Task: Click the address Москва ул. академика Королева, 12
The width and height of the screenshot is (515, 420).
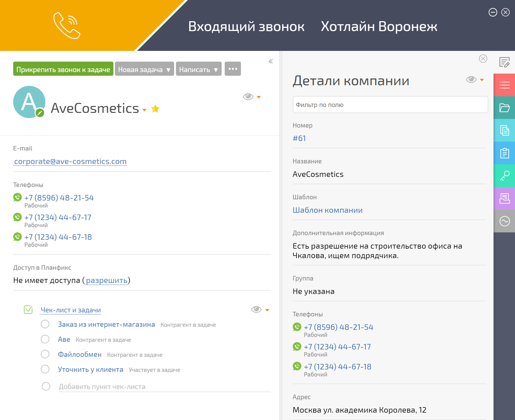Action: [360, 410]
